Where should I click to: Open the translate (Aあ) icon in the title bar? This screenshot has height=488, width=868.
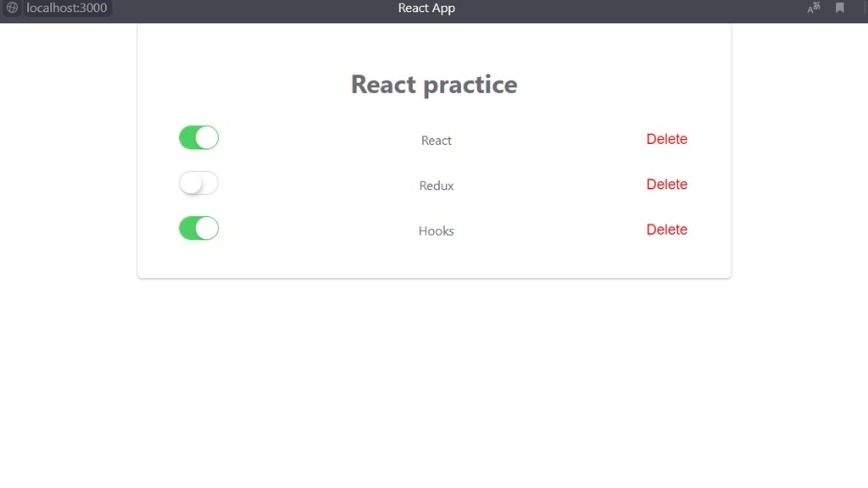(812, 8)
